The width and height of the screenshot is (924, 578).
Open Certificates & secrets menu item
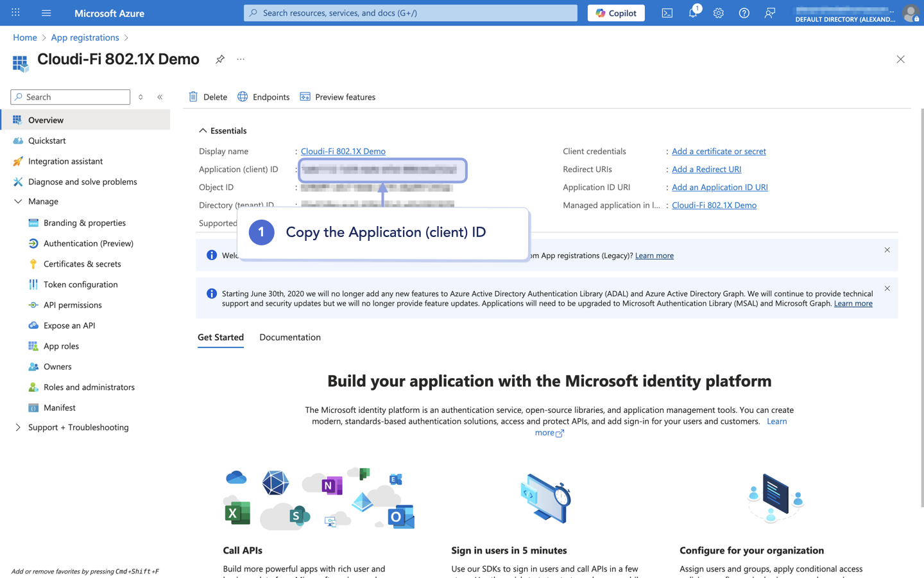(x=82, y=264)
